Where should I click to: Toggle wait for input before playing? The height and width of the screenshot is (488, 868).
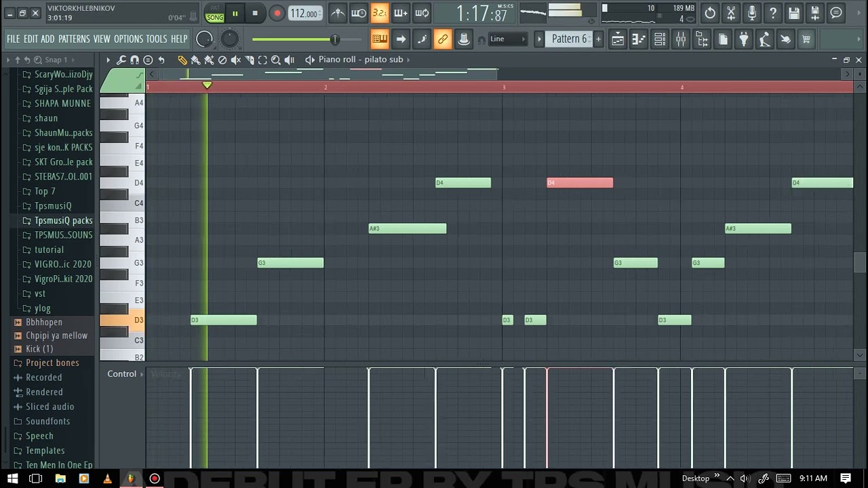point(359,13)
